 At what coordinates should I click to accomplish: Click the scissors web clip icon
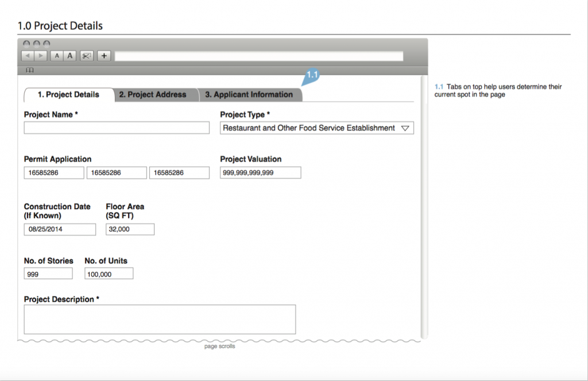point(87,56)
